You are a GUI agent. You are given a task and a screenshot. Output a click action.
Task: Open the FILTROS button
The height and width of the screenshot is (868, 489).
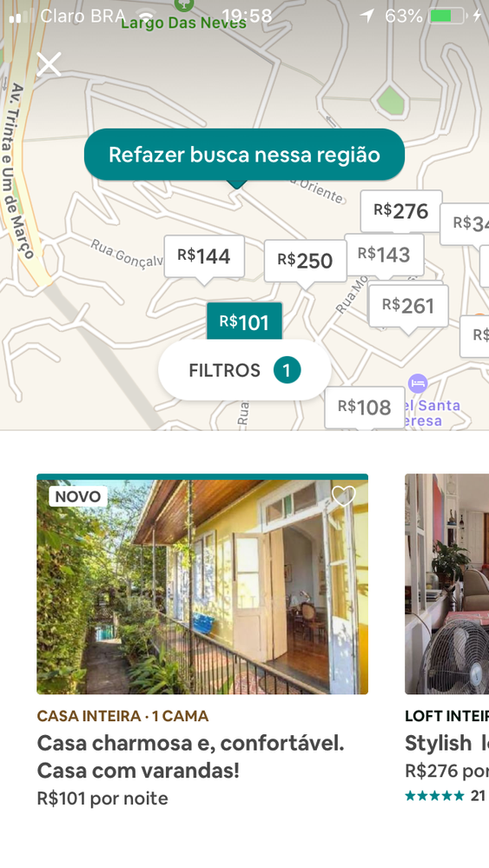pyautogui.click(x=245, y=370)
